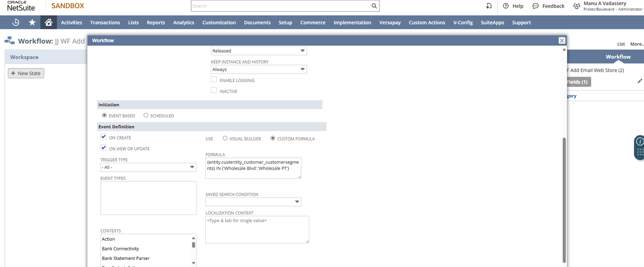Uncheck the On Create checkbox
Viewport: 644px width, 267px height.
(104, 137)
